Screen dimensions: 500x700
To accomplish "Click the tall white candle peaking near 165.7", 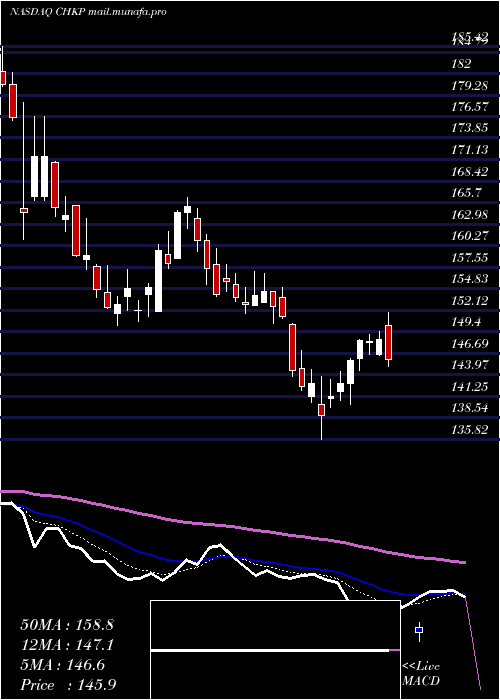I will tap(178, 235).
